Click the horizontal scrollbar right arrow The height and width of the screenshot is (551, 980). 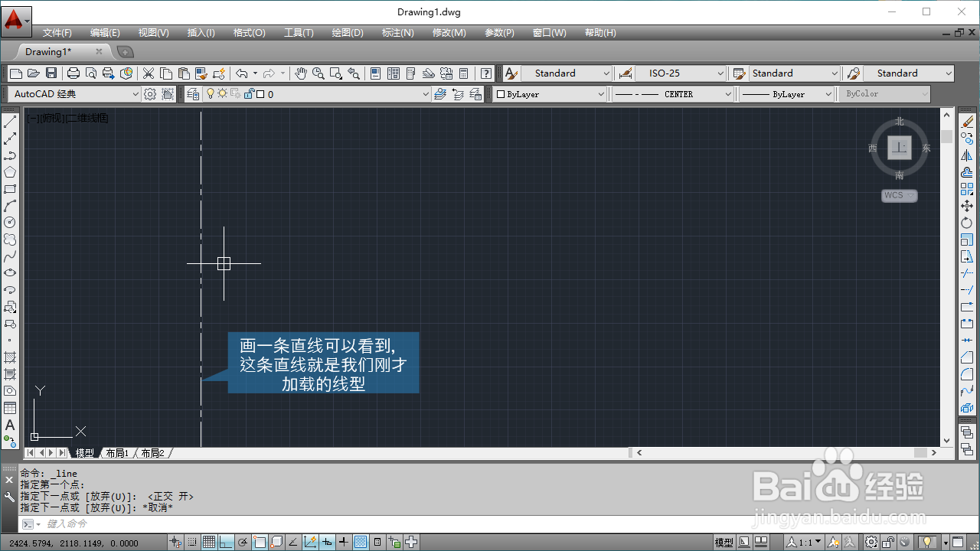coord(933,453)
